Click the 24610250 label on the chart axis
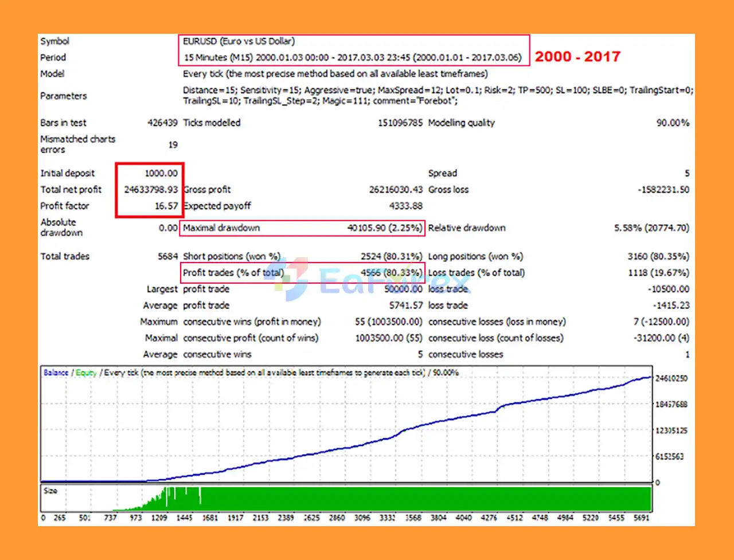This screenshot has width=734, height=560. (x=671, y=378)
